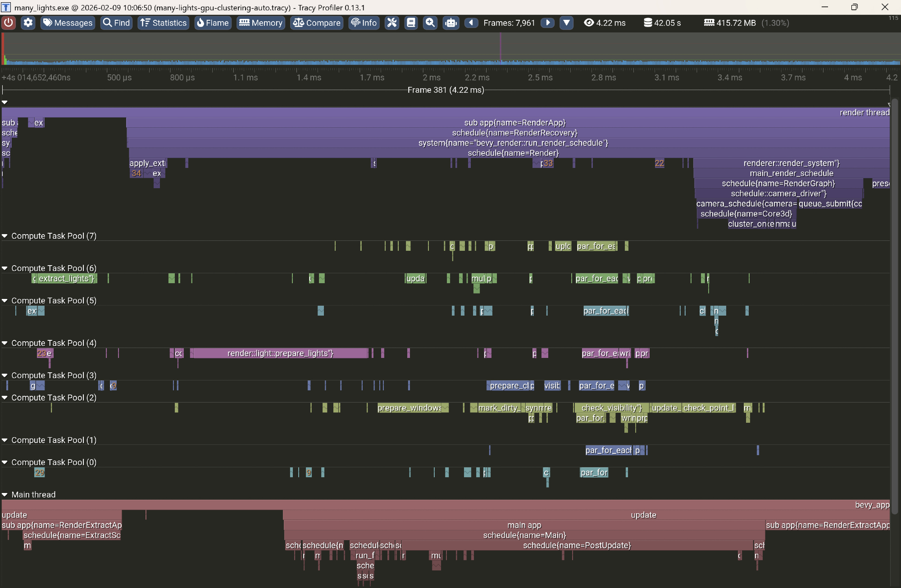Viewport: 901px width, 588px height.
Task: Click the magnifier zoom limits icon
Action: (x=430, y=23)
